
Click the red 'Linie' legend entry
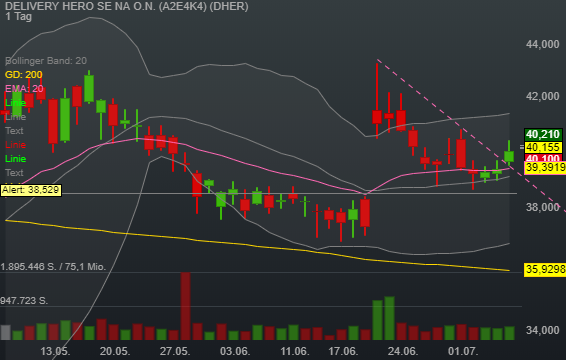click(16, 145)
